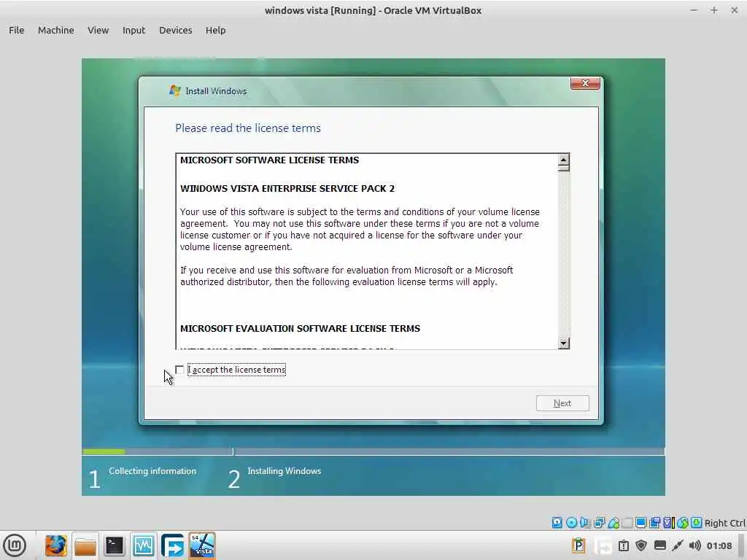Viewport: 747px width, 560px height.
Task: Maximize the VirtualBox window
Action: pyautogui.click(x=713, y=10)
